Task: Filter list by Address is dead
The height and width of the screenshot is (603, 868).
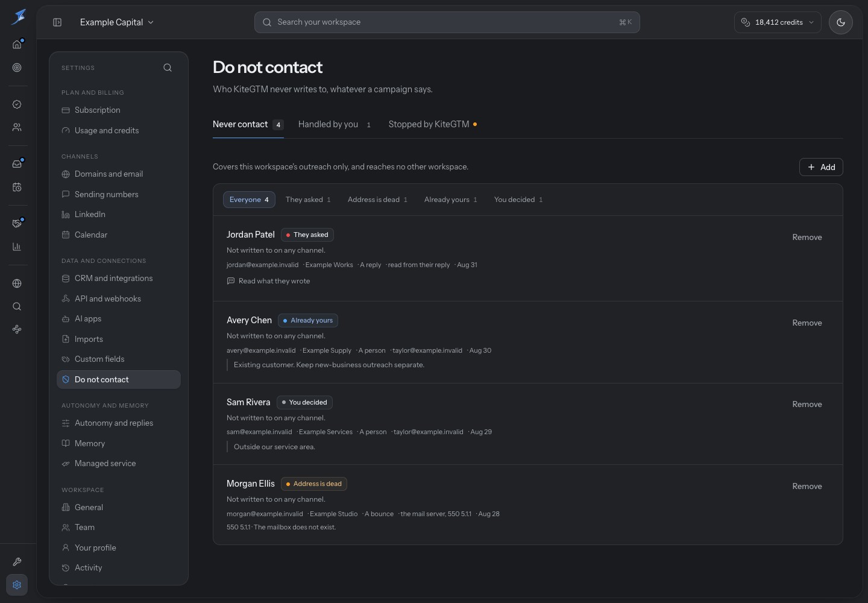Action: [x=377, y=200]
